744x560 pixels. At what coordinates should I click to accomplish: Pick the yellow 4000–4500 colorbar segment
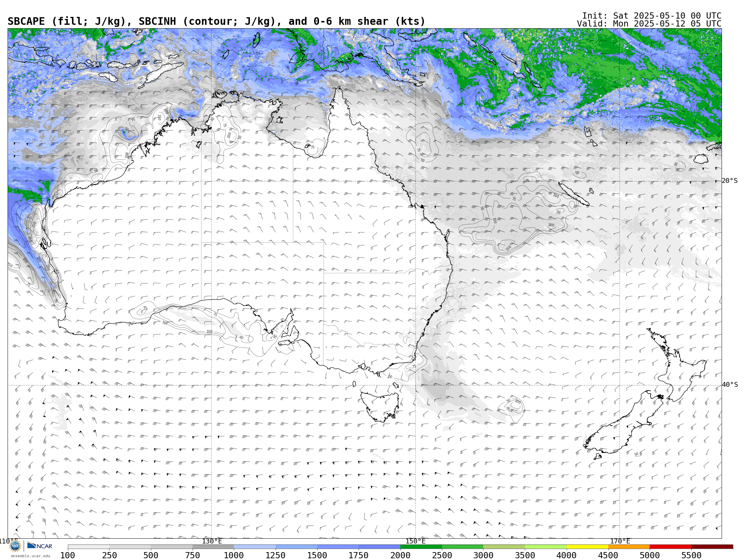pyautogui.click(x=587, y=547)
